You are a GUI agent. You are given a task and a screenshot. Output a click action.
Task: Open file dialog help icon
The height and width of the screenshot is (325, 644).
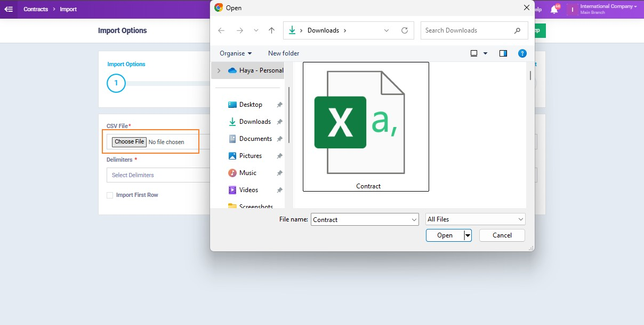pyautogui.click(x=522, y=53)
